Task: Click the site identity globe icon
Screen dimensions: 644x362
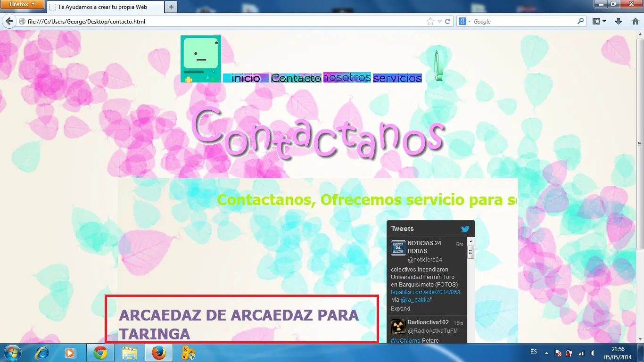Action: point(22,22)
